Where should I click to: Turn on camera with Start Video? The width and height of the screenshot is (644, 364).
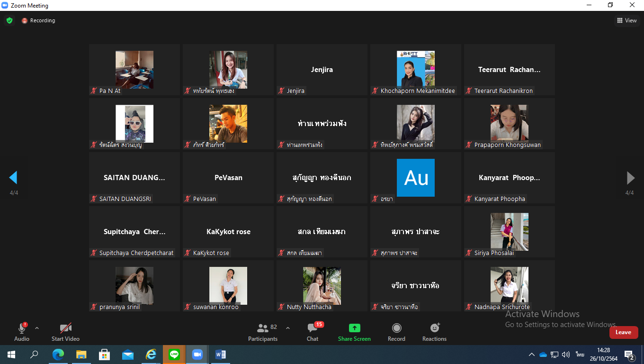click(x=65, y=332)
